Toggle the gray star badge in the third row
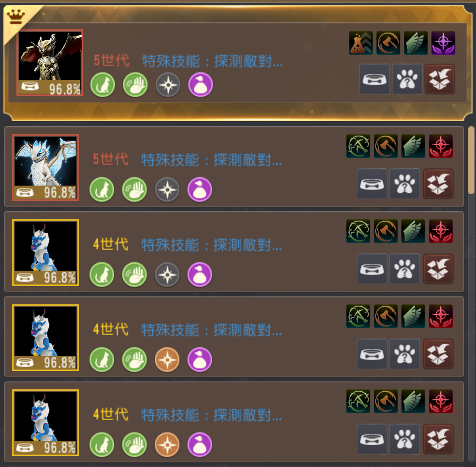Screen dimensions: 476x467 [167, 275]
